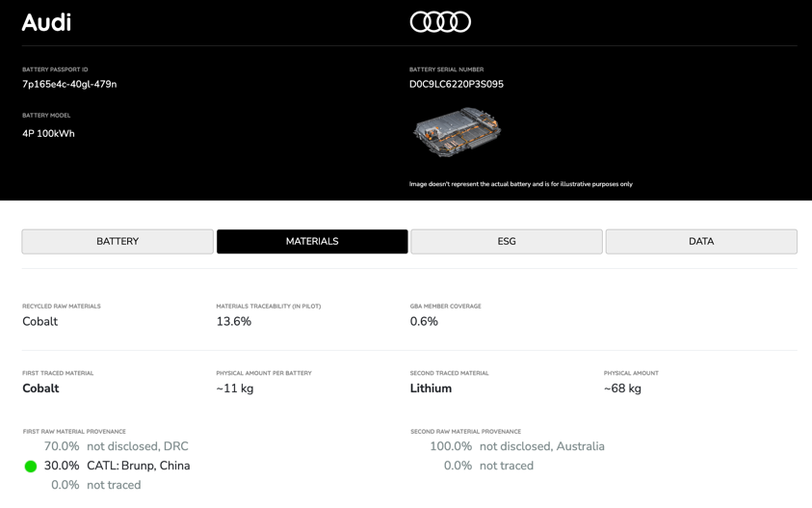Click the 'not disclosed, Australia' provenance entry
The height and width of the screenshot is (508, 812).
541,446
